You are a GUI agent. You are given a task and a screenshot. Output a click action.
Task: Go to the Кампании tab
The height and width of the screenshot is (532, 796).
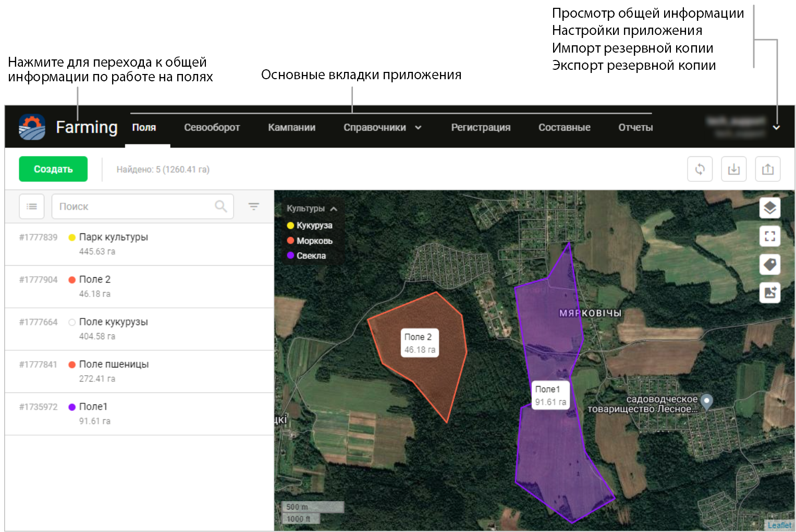(x=291, y=127)
